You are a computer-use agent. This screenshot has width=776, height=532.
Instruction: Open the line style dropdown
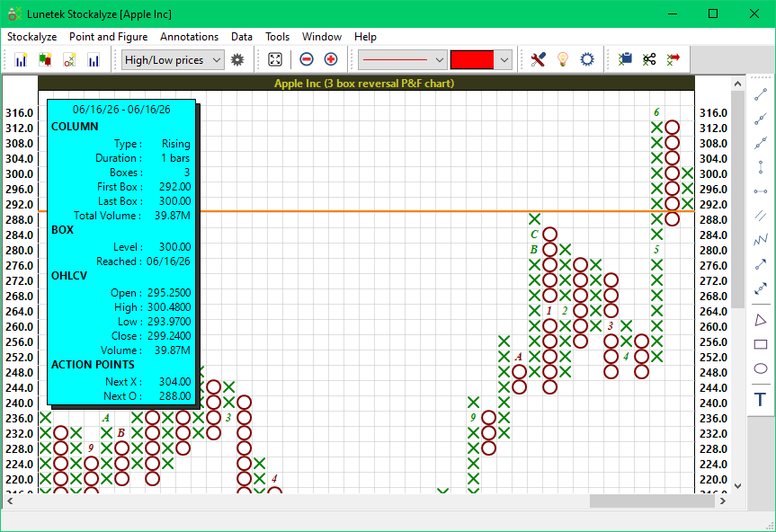click(402, 60)
